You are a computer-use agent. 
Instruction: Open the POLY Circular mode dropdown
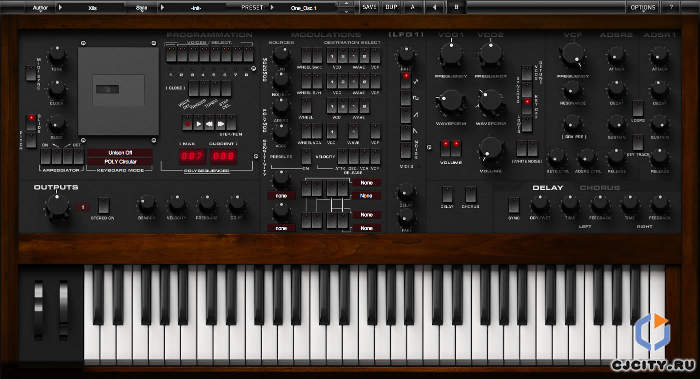120,162
